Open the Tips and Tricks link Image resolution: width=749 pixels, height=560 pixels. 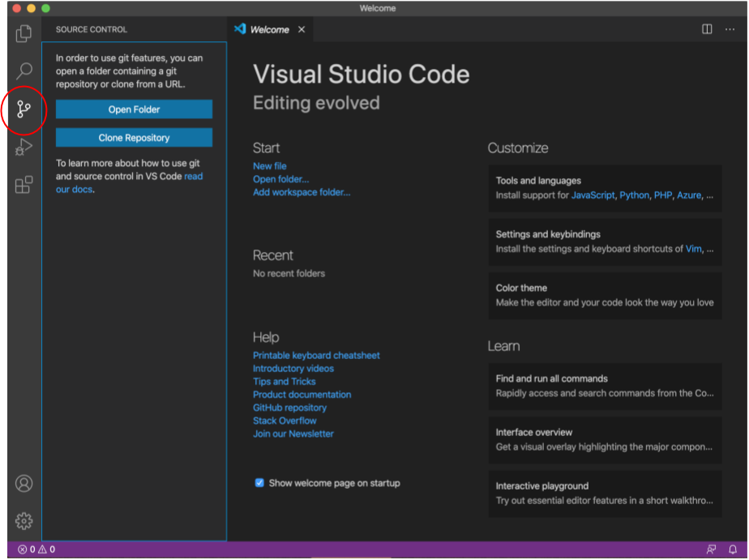pyautogui.click(x=285, y=382)
